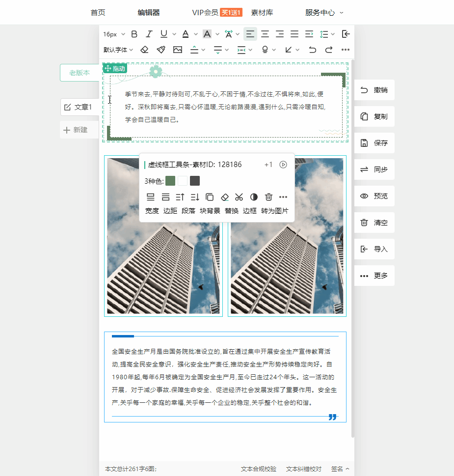454x476 pixels.
Task: Expand the underline style dropdown arrow
Action: (x=174, y=34)
